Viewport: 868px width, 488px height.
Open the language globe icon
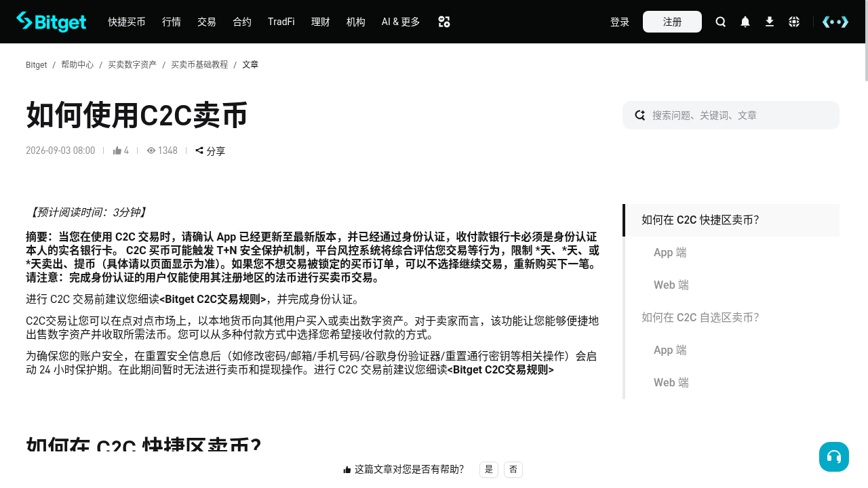click(x=794, y=22)
